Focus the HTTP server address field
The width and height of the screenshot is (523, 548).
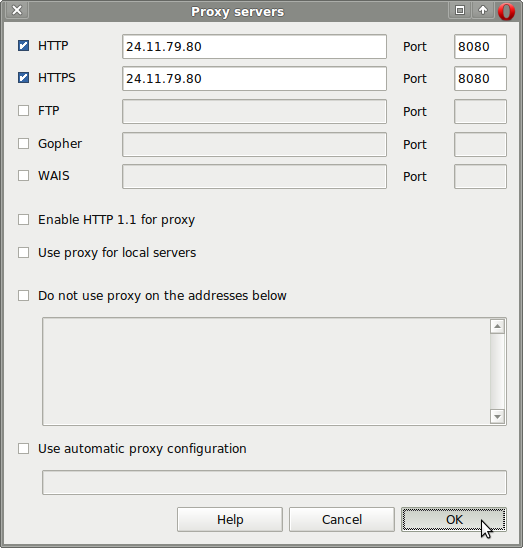(x=255, y=46)
